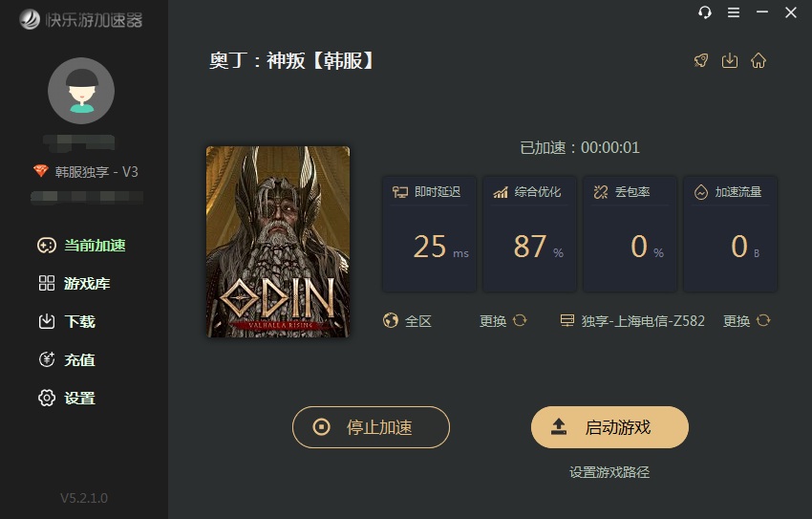Stop acceleration with 停止加速 button
This screenshot has height=519, width=812.
coord(371,427)
